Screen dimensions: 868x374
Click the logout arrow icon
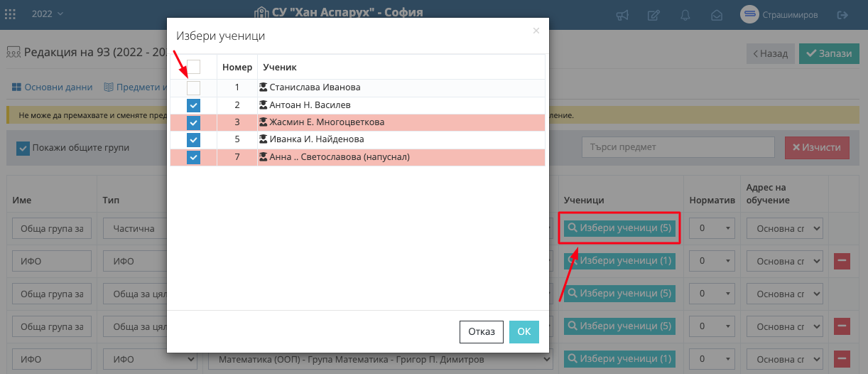click(x=843, y=14)
